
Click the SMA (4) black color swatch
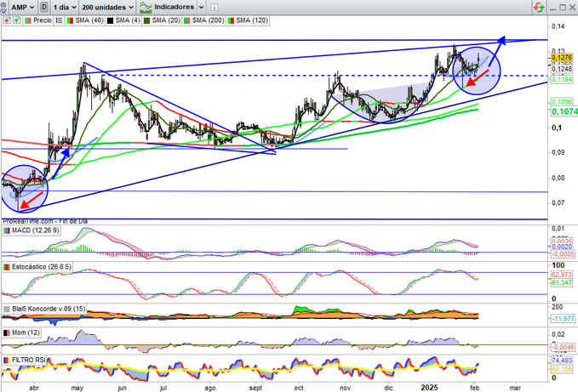(110, 20)
